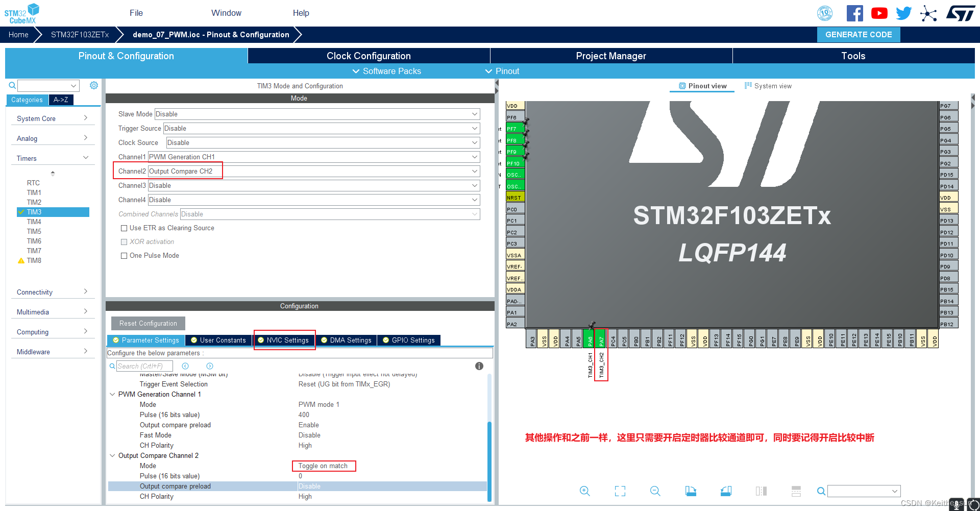Image resolution: width=980 pixels, height=511 pixels.
Task: Rotate the chip clockwise
Action: coord(691,491)
